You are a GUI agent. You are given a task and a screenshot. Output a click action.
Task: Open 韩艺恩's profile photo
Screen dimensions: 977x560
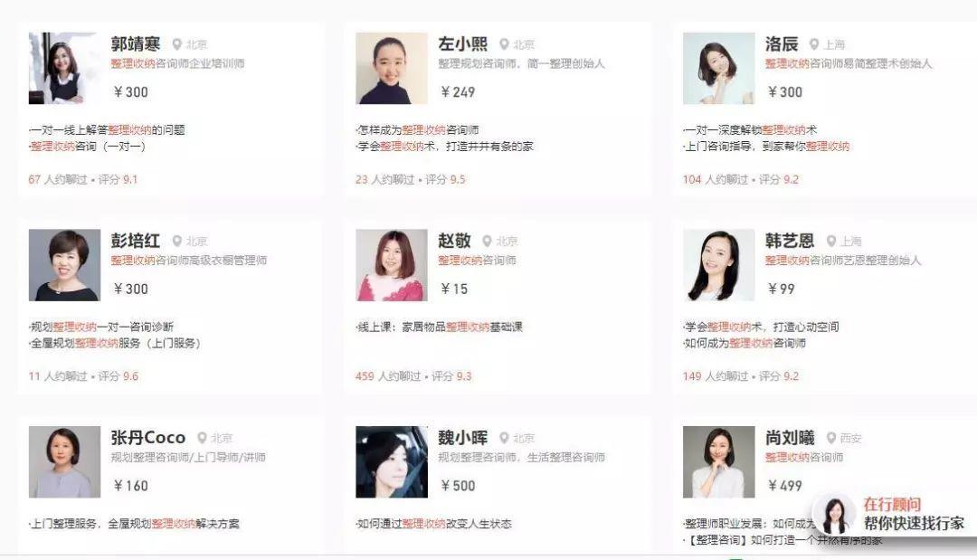coord(718,265)
